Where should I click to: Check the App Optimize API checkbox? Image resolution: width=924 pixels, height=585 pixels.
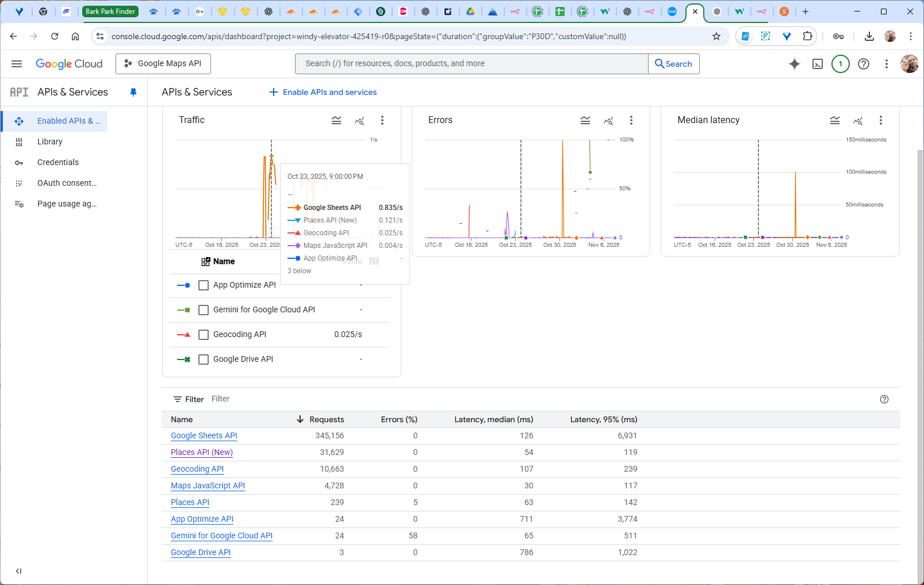click(204, 285)
